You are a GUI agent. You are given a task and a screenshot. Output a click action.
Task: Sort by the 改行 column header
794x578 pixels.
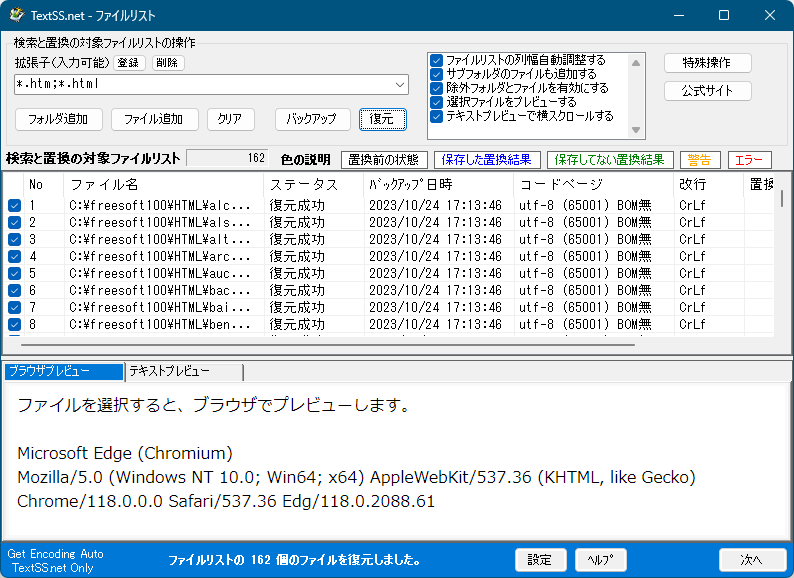(709, 184)
